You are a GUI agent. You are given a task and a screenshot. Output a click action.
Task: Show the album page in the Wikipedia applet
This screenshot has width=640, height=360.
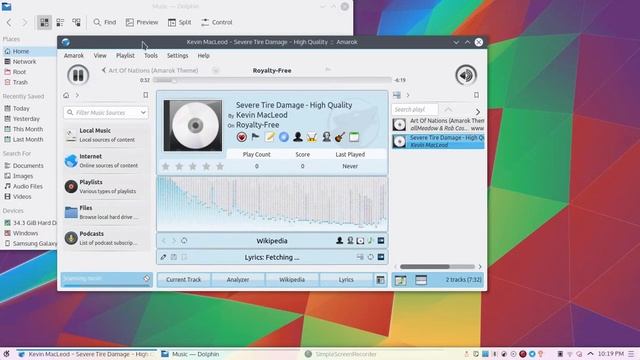pos(360,241)
